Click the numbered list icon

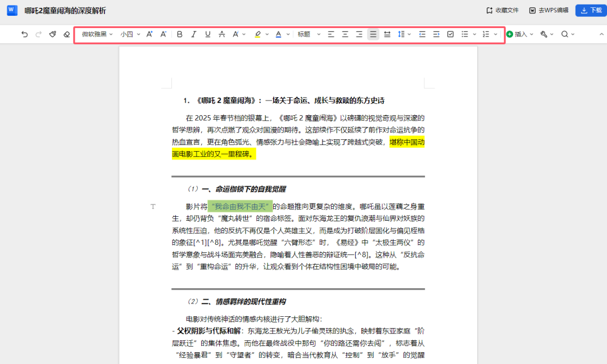point(486,34)
